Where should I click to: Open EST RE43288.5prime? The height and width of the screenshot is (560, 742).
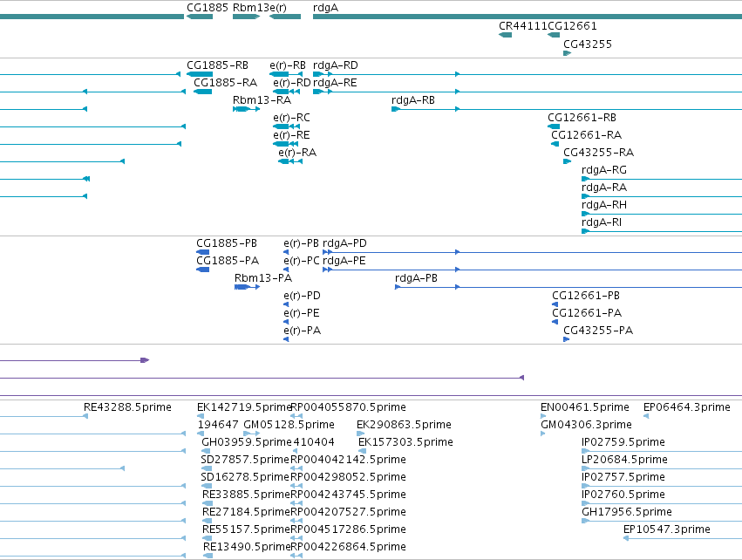pyautogui.click(x=127, y=407)
